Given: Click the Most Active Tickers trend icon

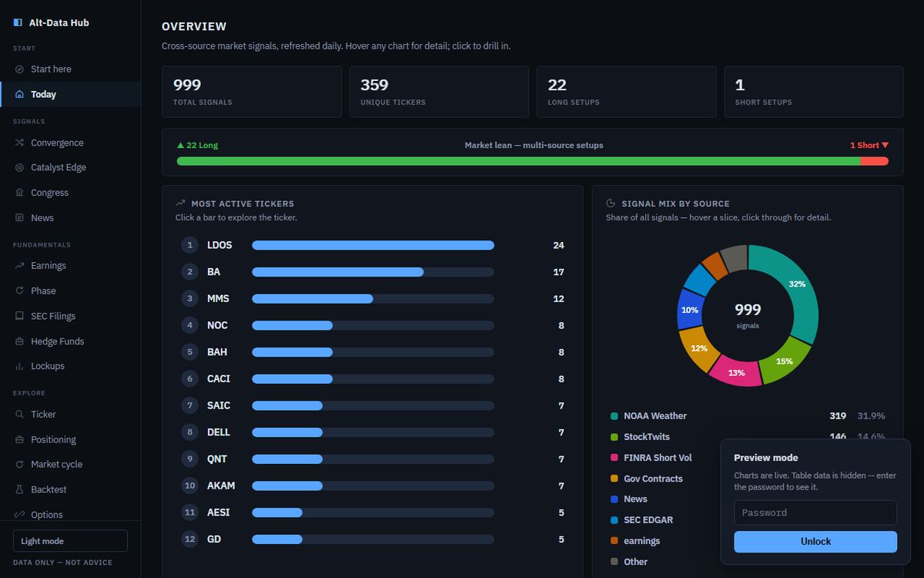Looking at the screenshot, I should [180, 203].
